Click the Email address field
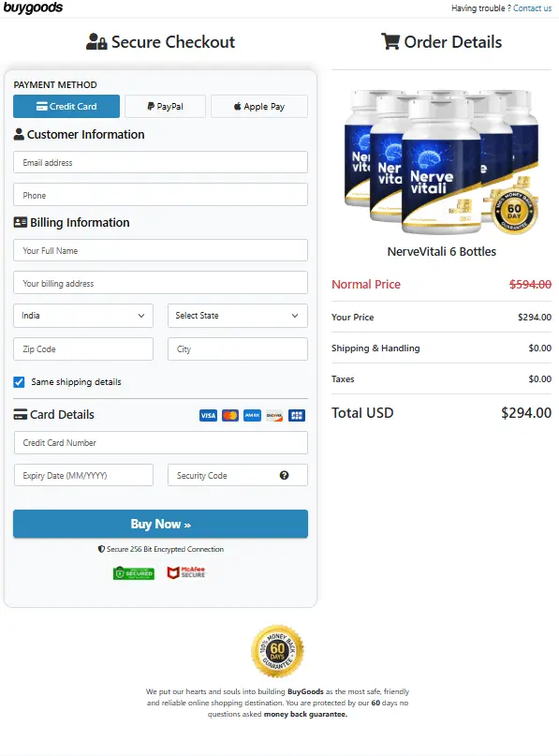 tap(160, 162)
